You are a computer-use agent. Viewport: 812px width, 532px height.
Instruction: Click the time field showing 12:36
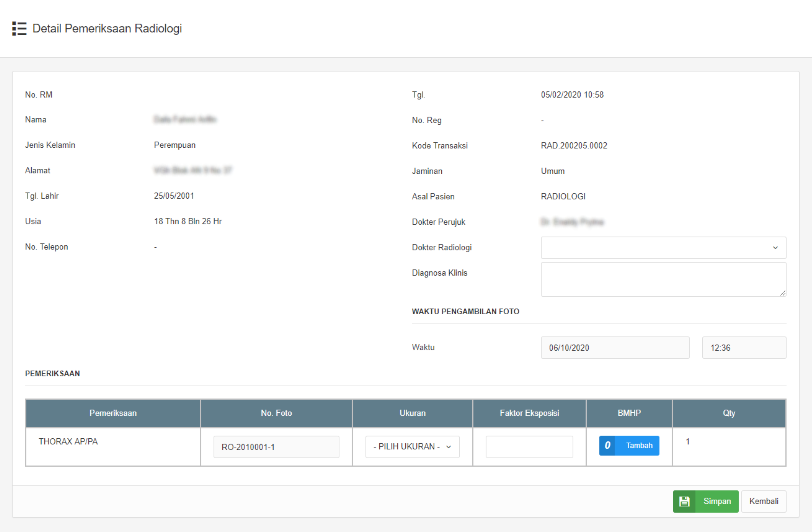tap(744, 348)
